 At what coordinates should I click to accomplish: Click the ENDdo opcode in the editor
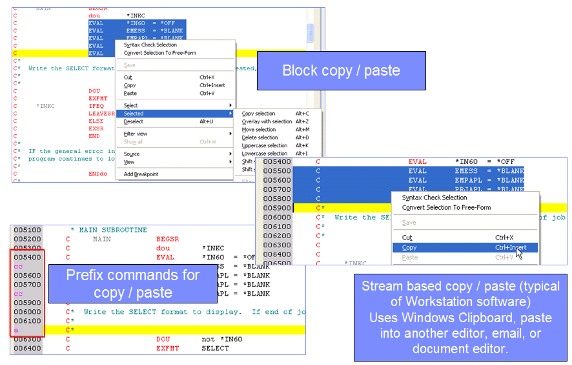[98, 174]
